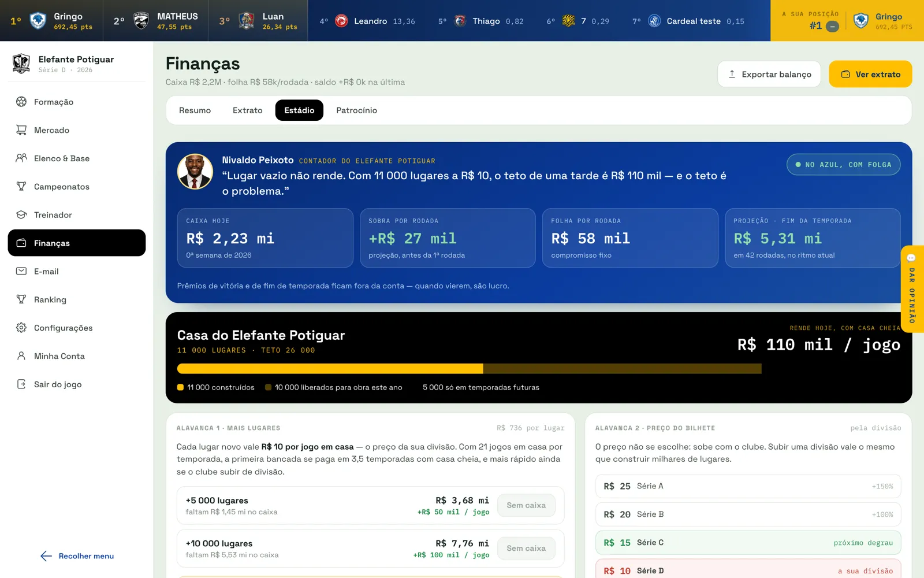Click the A sua posição #1 indicator
Image resolution: width=924 pixels, height=578 pixels.
coord(811,21)
